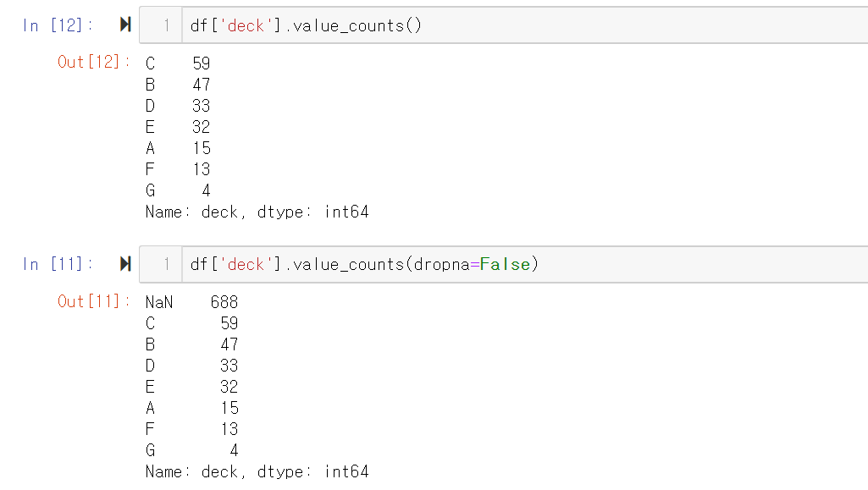Click the A 15 row in Out[12]
Image resolution: width=868 pixels, height=490 pixels.
[178, 148]
